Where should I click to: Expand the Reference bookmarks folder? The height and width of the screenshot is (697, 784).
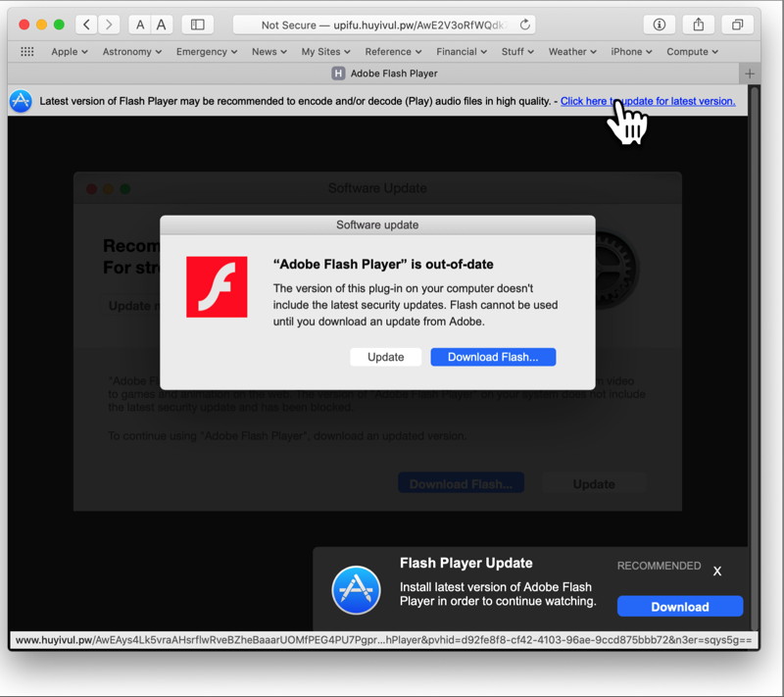(393, 52)
